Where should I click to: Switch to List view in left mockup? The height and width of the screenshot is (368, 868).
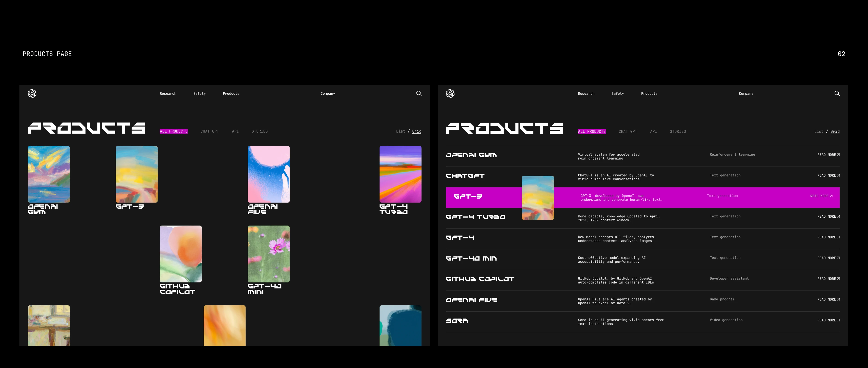coord(401,131)
